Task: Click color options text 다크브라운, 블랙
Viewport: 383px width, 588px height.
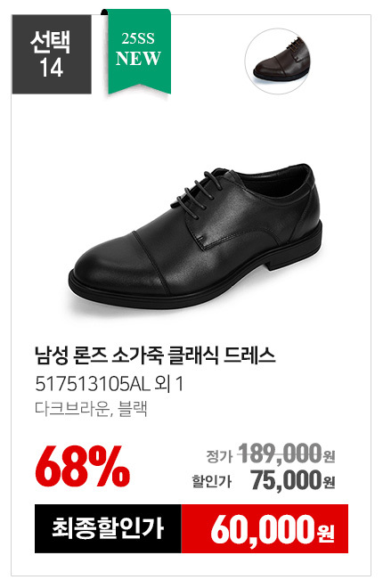Action: 91,408
